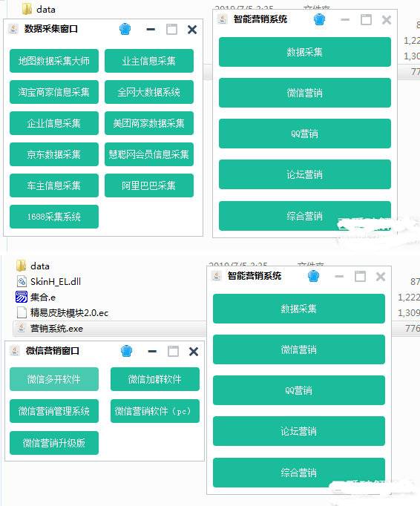The image size is (420, 506).
Task: Open 车主信息采集 tool
Action: coord(54,185)
